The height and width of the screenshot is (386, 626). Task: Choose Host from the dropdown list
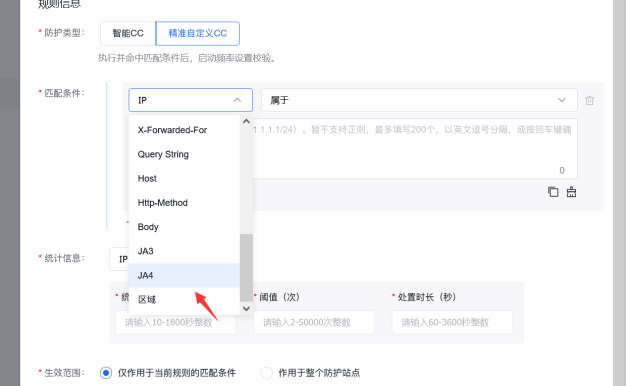(184, 178)
